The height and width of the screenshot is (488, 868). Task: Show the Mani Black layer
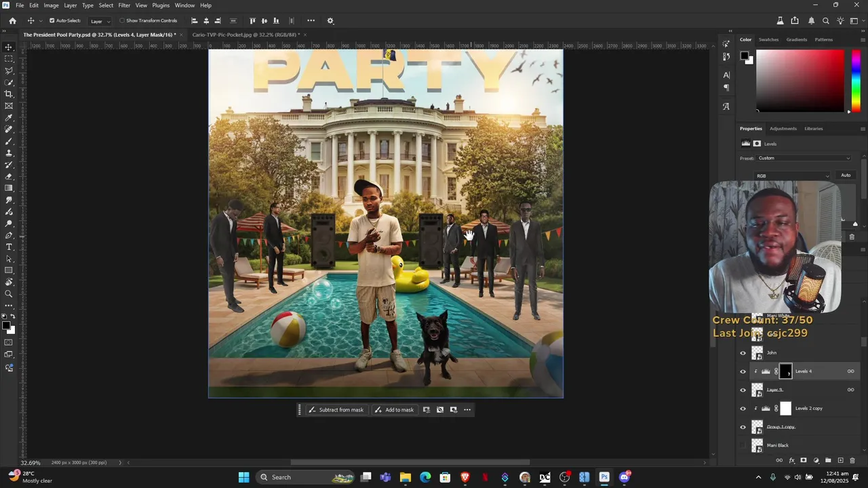(x=743, y=445)
